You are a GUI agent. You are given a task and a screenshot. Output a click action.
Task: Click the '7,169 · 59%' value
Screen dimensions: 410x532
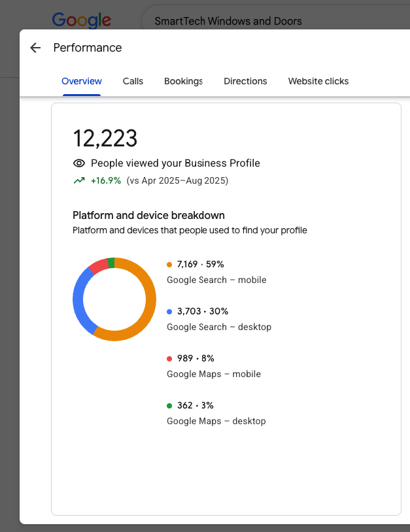[200, 264]
